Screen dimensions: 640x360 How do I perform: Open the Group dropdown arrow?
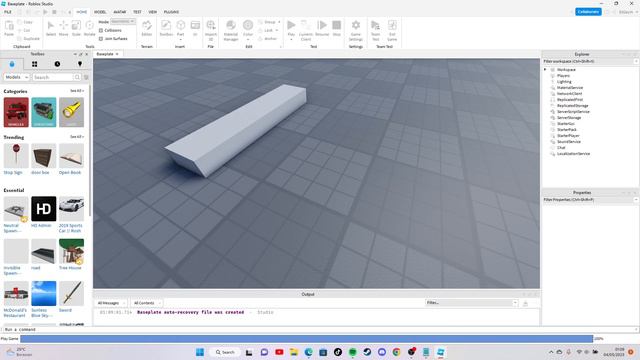pyautogui.click(x=279, y=22)
